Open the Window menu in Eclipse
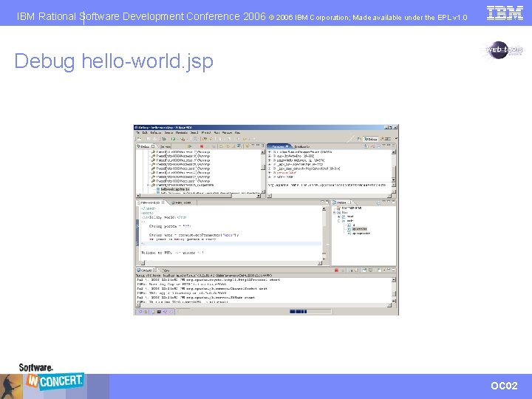The width and height of the screenshot is (532, 399). (x=227, y=133)
